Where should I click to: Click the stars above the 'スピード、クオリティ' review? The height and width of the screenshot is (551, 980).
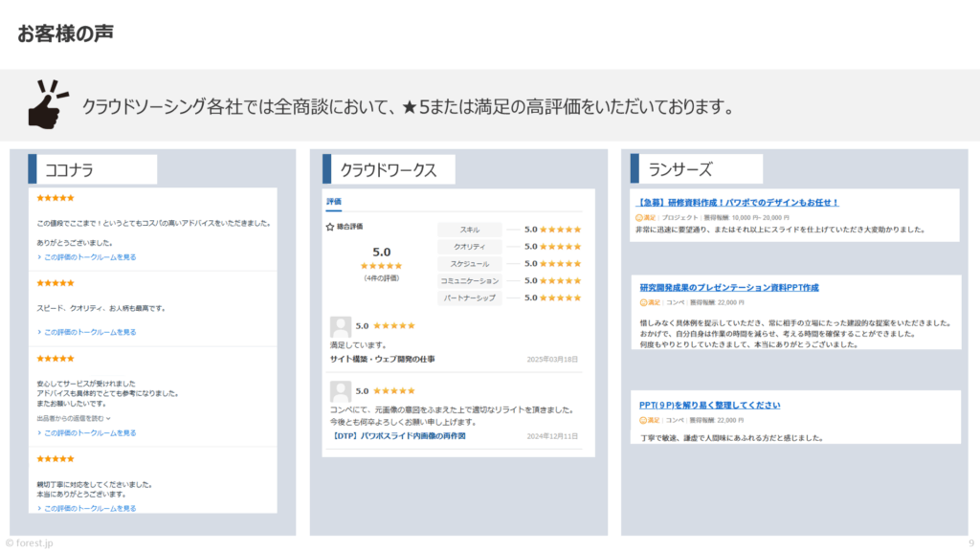56,283
